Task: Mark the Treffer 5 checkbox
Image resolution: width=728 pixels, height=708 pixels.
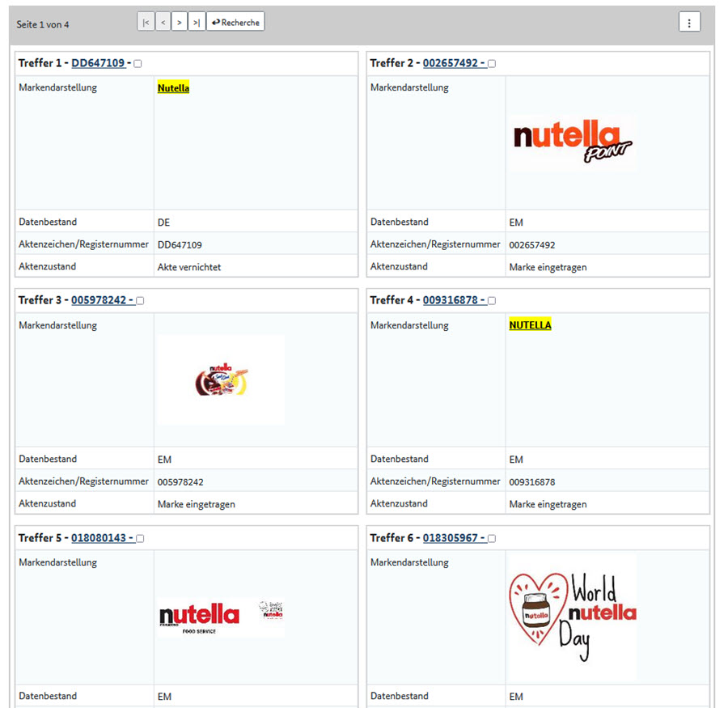Action: (x=140, y=538)
